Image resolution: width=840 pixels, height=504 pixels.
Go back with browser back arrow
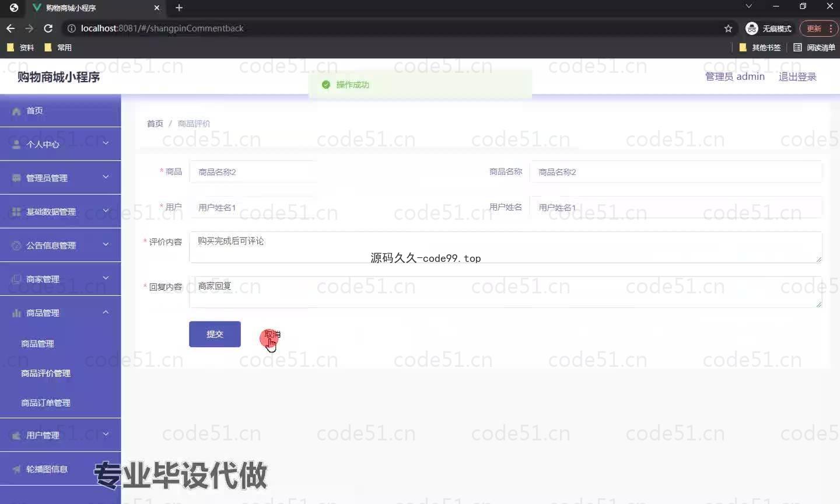click(10, 28)
